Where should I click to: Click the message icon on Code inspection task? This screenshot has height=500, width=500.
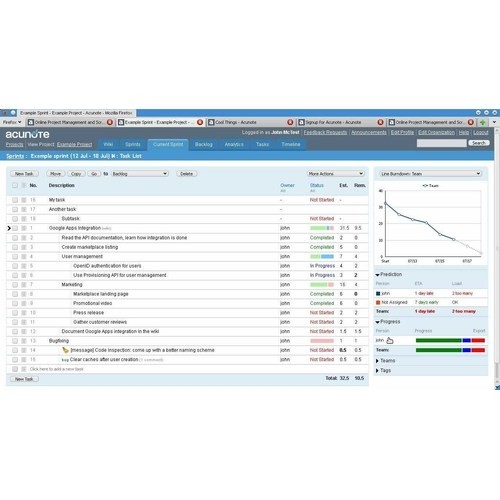click(x=65, y=350)
